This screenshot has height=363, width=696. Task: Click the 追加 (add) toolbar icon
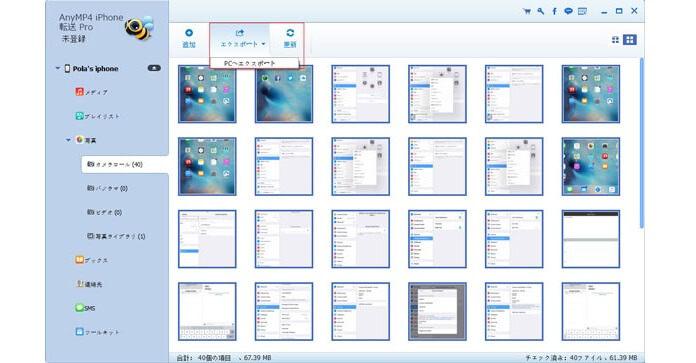click(189, 38)
